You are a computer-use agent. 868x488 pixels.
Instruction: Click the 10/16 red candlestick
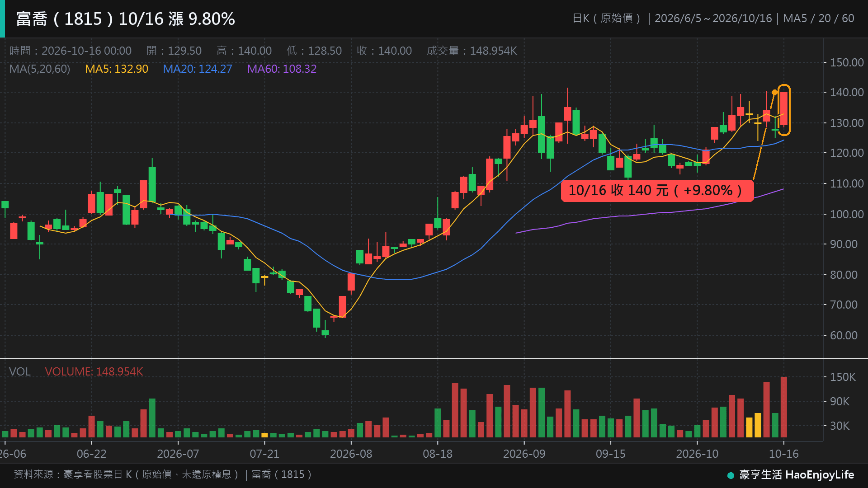tap(784, 108)
